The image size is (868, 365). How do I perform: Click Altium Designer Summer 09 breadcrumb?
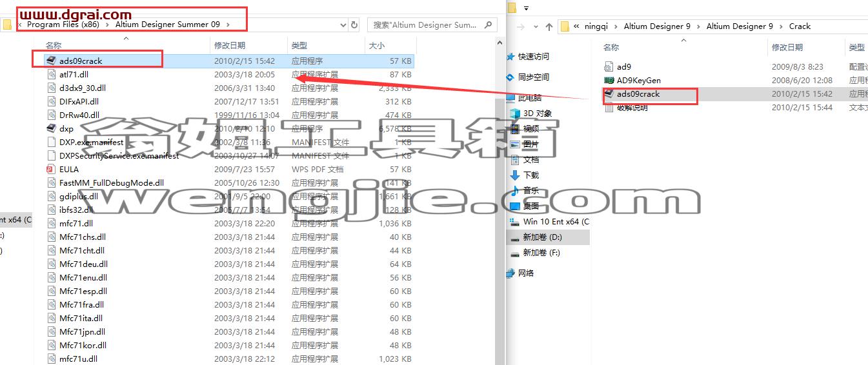coord(168,25)
